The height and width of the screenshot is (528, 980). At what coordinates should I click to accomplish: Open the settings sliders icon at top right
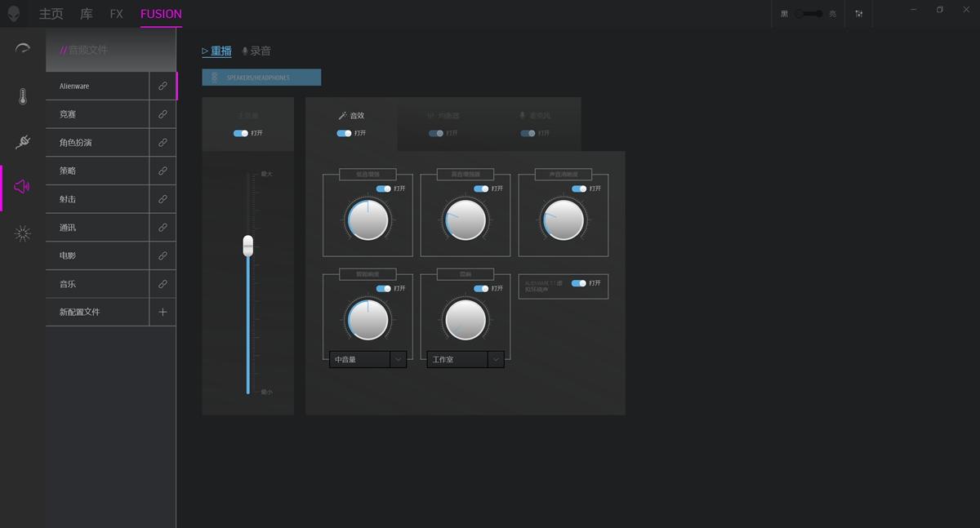859,14
